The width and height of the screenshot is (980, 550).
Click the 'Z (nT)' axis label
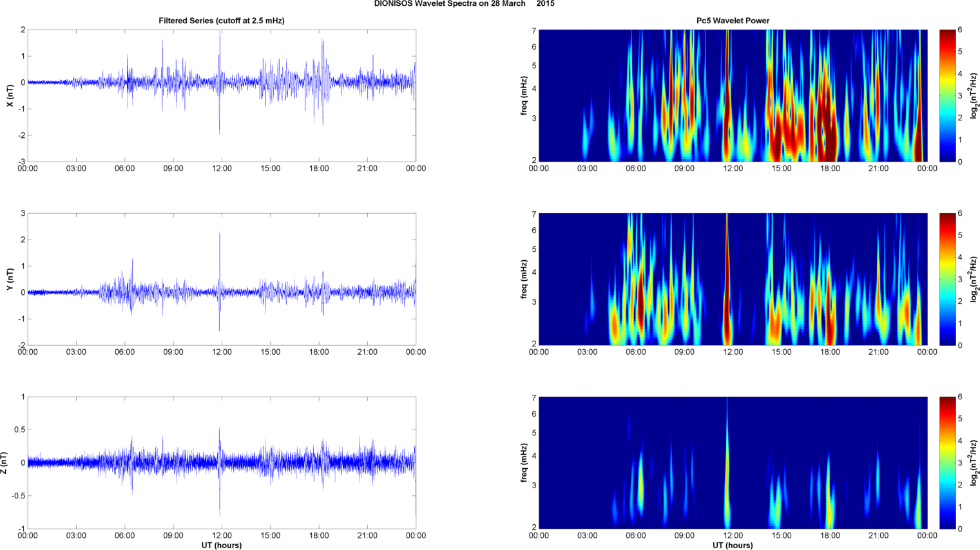(4, 462)
